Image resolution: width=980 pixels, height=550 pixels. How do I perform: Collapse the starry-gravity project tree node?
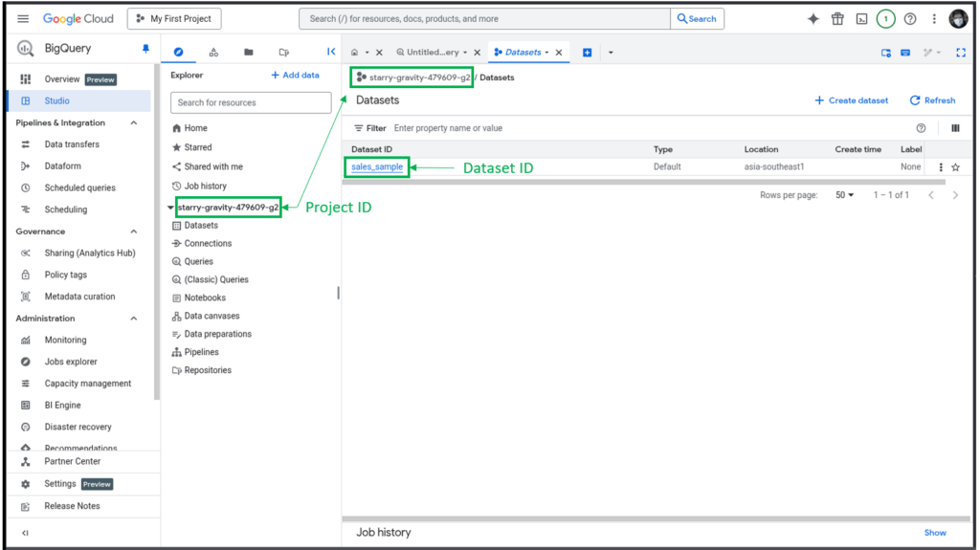[x=170, y=208]
